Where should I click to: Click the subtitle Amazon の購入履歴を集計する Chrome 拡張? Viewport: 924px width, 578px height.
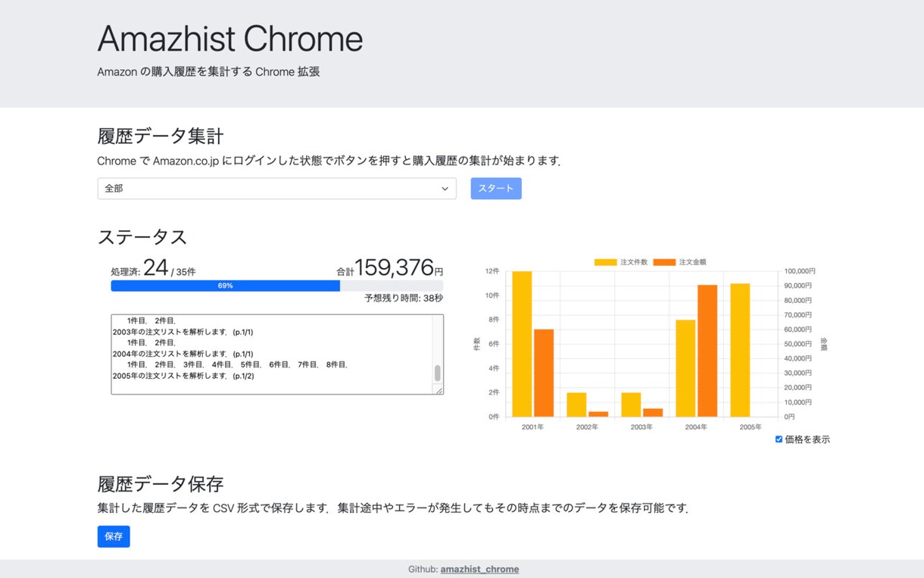[x=208, y=72]
